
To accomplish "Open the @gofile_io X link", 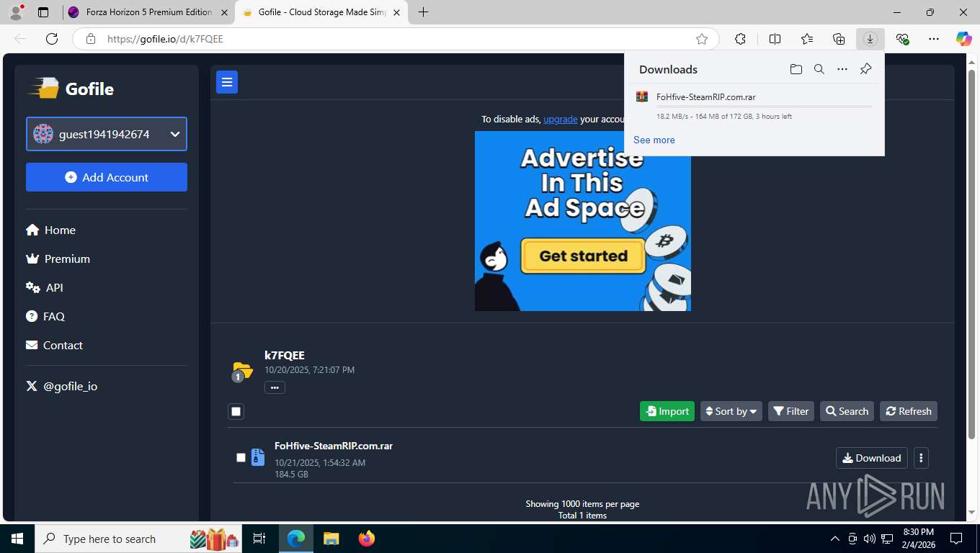I will (62, 386).
